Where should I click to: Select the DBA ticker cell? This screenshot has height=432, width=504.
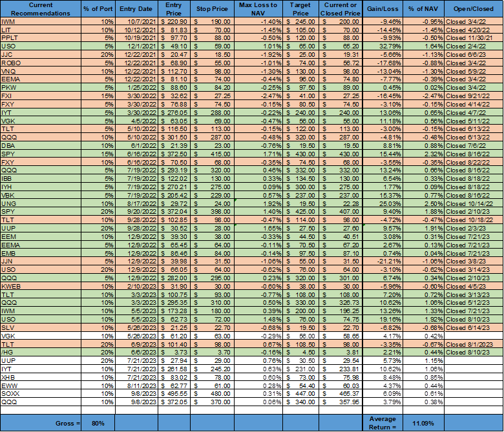41,145
